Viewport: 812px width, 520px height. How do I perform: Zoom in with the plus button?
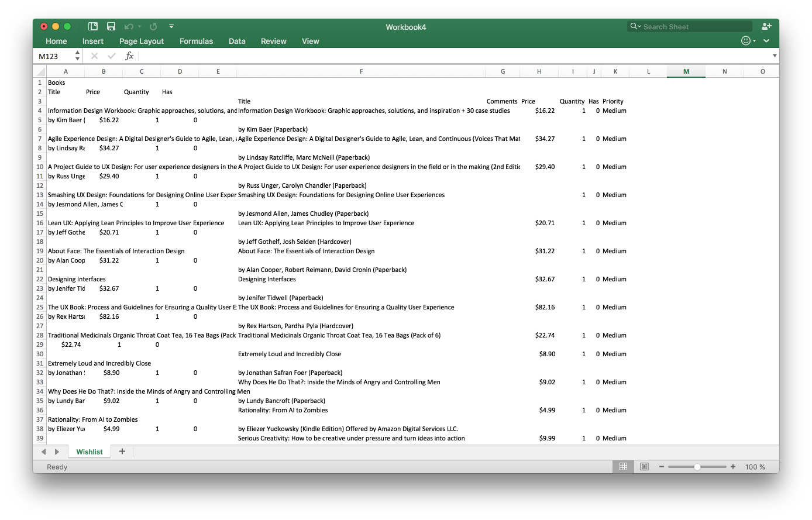pyautogui.click(x=733, y=466)
